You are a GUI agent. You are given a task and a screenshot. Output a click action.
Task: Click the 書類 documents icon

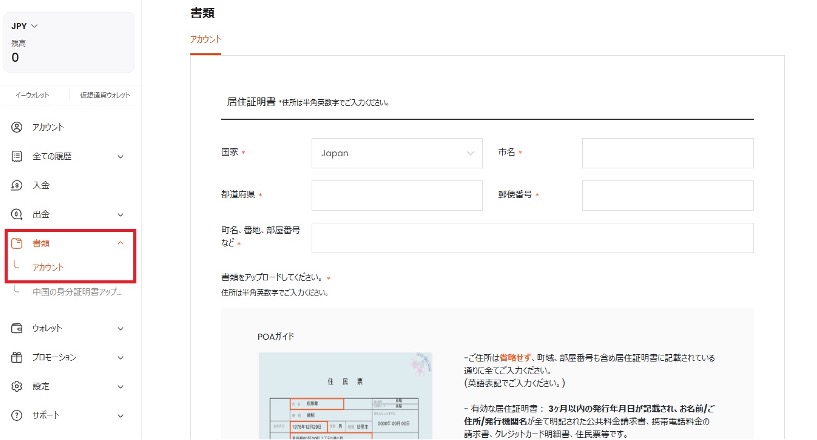pyautogui.click(x=16, y=243)
